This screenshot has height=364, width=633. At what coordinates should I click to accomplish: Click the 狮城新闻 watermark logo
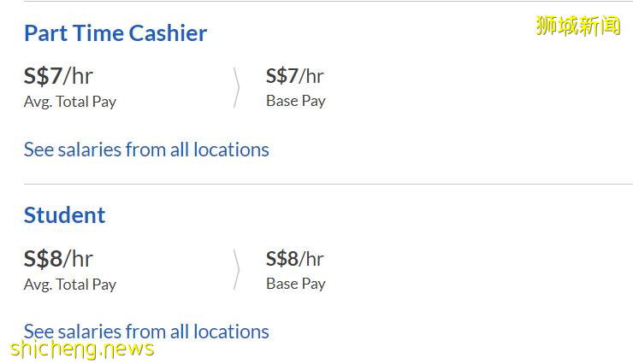578,26
